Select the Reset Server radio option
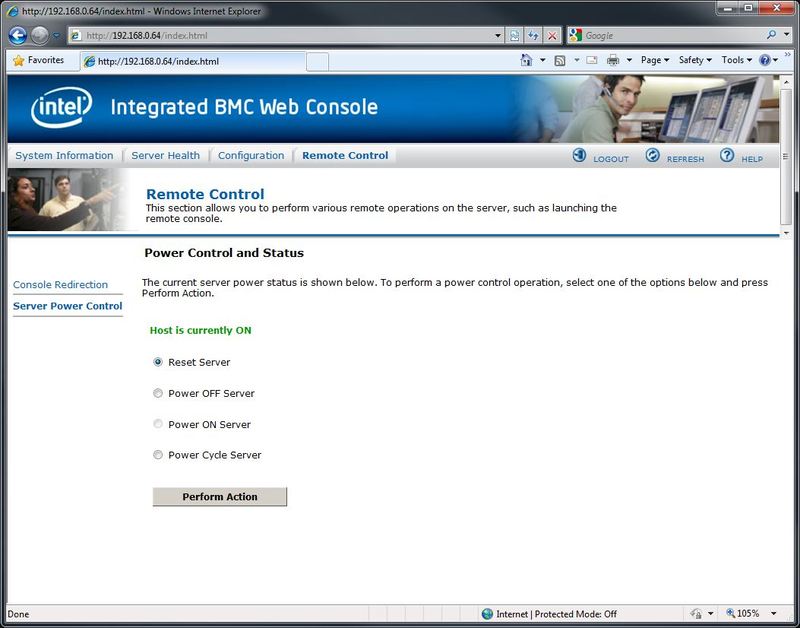Image resolution: width=800 pixels, height=628 pixels. tap(158, 362)
